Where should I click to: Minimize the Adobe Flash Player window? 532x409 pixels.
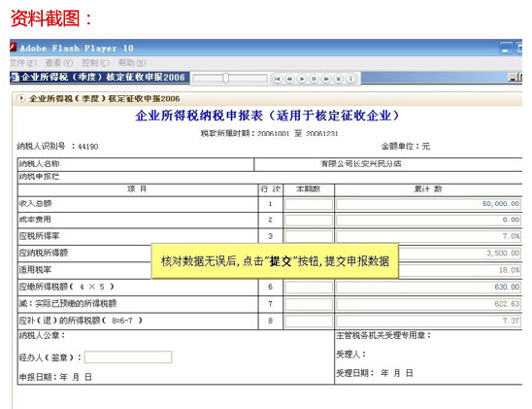tap(506, 49)
